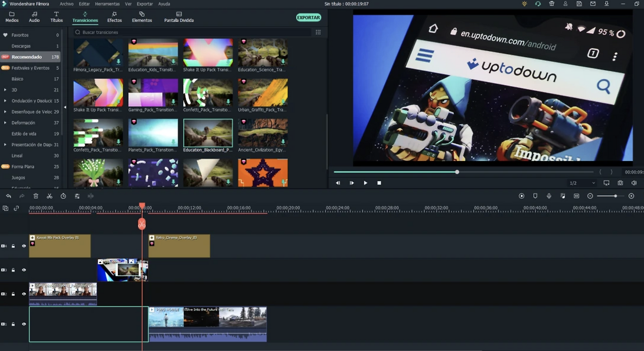Open the edit adjustments sliders icon
Screen dimensions: 644x351
click(x=77, y=196)
